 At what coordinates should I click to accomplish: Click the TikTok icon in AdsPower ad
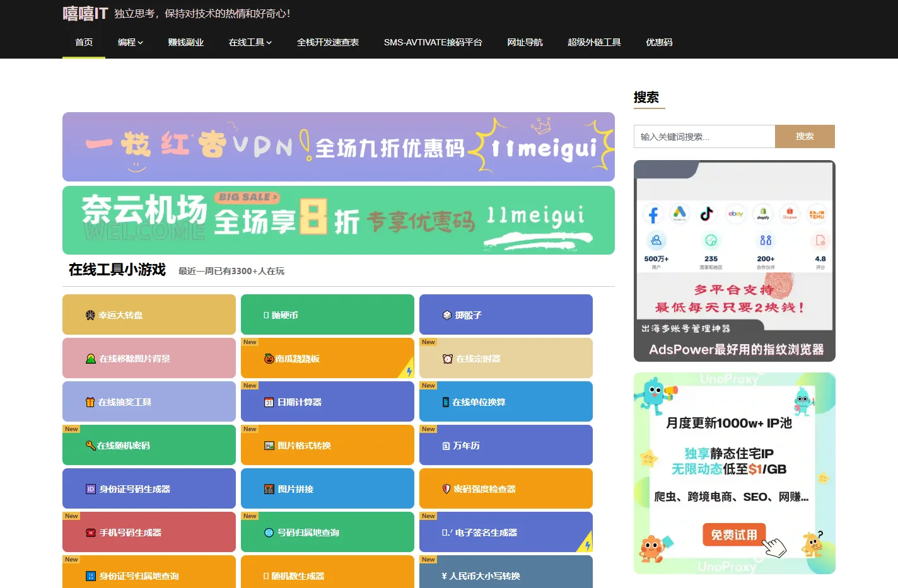707,214
